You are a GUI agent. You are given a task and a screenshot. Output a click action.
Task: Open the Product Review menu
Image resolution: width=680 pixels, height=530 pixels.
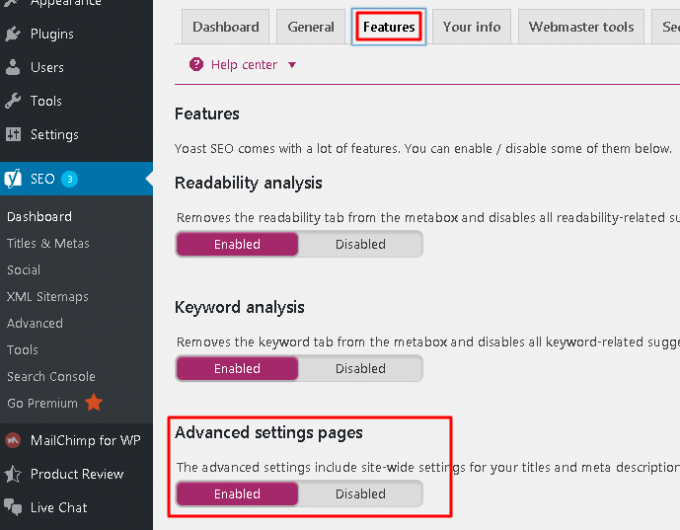tap(76, 474)
